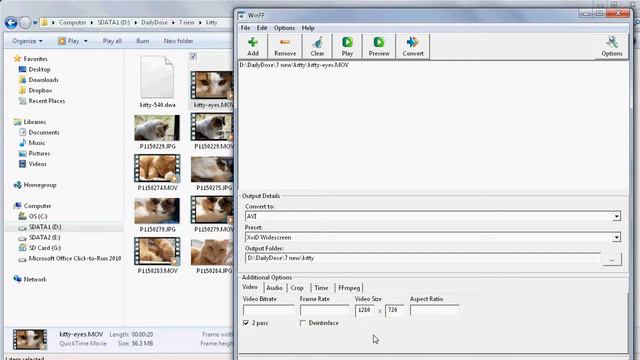Click DailyDose in Explorer address breadcrumb
The image size is (640, 360).
tap(154, 22)
